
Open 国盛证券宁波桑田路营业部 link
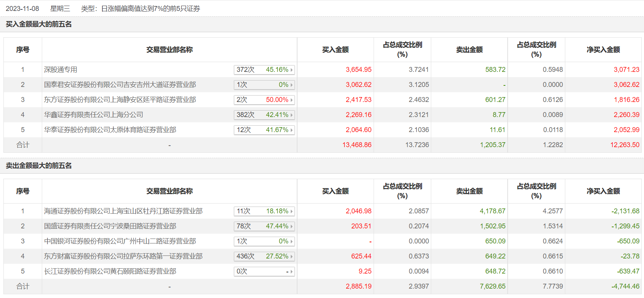coord(110,226)
